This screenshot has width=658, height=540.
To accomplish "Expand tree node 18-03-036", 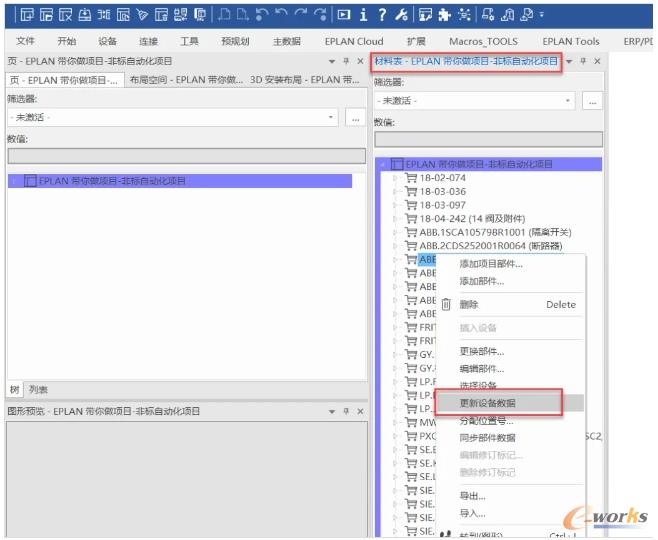I will [395, 192].
